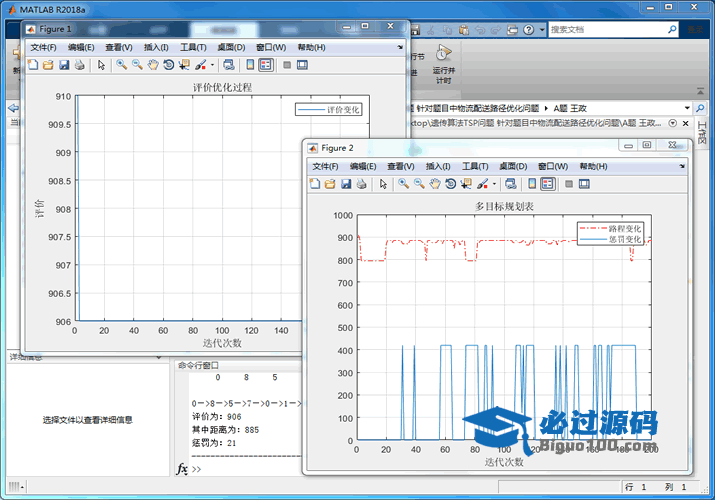Activate Rotate 3D tool in Figure 2
The image size is (715, 500).
click(x=451, y=184)
